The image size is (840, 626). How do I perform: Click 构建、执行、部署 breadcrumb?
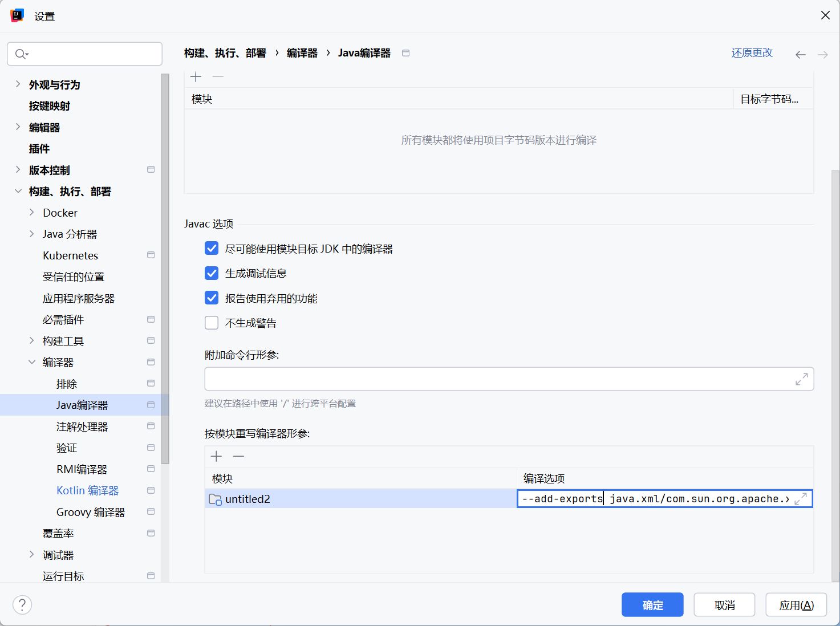(x=225, y=53)
